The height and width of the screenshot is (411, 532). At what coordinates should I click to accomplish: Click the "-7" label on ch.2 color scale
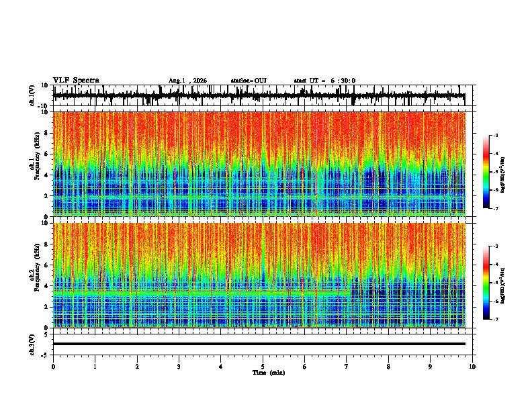click(495, 320)
